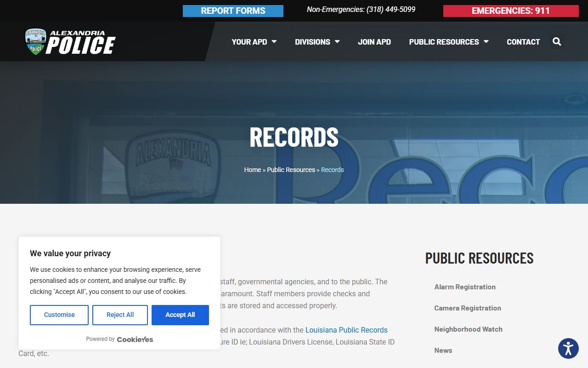This screenshot has width=588, height=368.
Task: Click the Public Resources breadcrumb link
Action: 291,170
